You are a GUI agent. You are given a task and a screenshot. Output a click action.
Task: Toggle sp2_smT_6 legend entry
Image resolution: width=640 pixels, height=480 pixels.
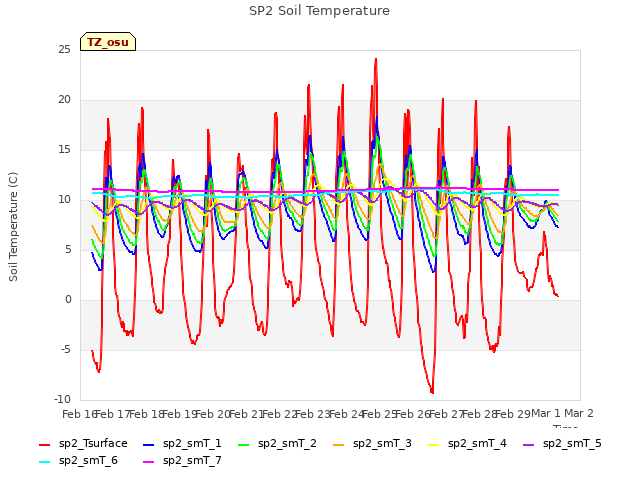coord(78,461)
